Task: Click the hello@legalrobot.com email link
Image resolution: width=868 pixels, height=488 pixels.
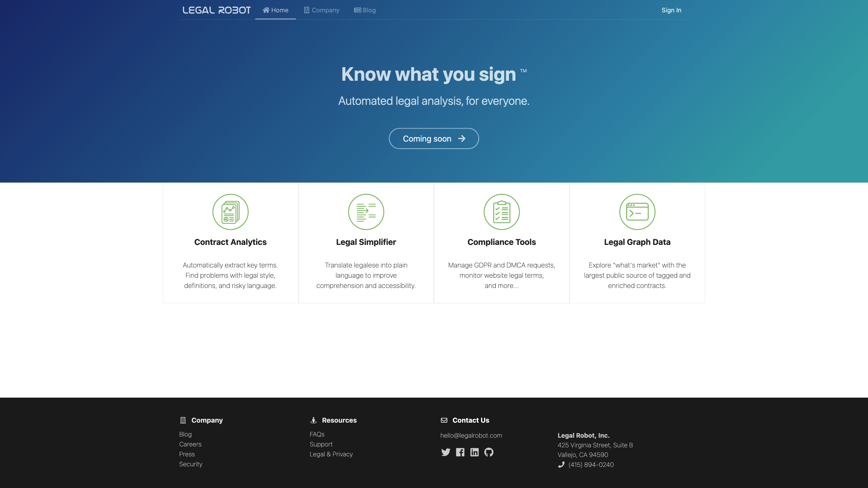Action: coord(471,436)
